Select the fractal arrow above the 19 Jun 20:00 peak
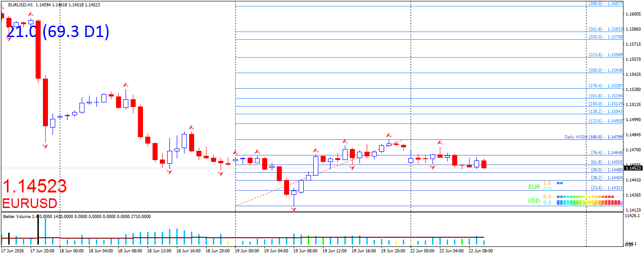 [x=389, y=135]
